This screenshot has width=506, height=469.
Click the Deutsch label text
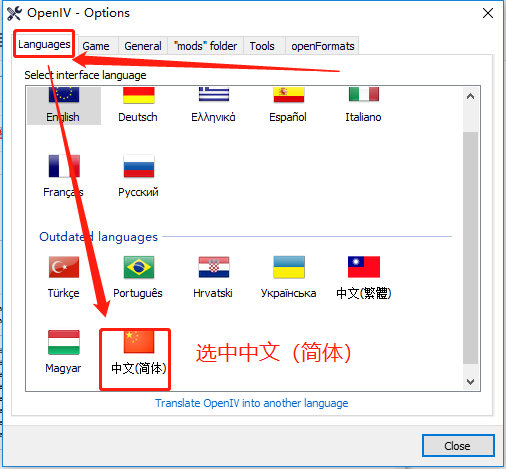pos(138,117)
